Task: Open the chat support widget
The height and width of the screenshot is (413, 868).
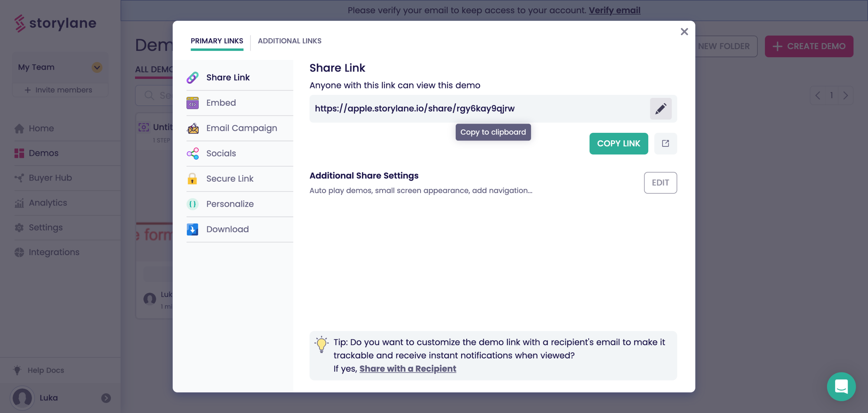Action: [x=841, y=386]
